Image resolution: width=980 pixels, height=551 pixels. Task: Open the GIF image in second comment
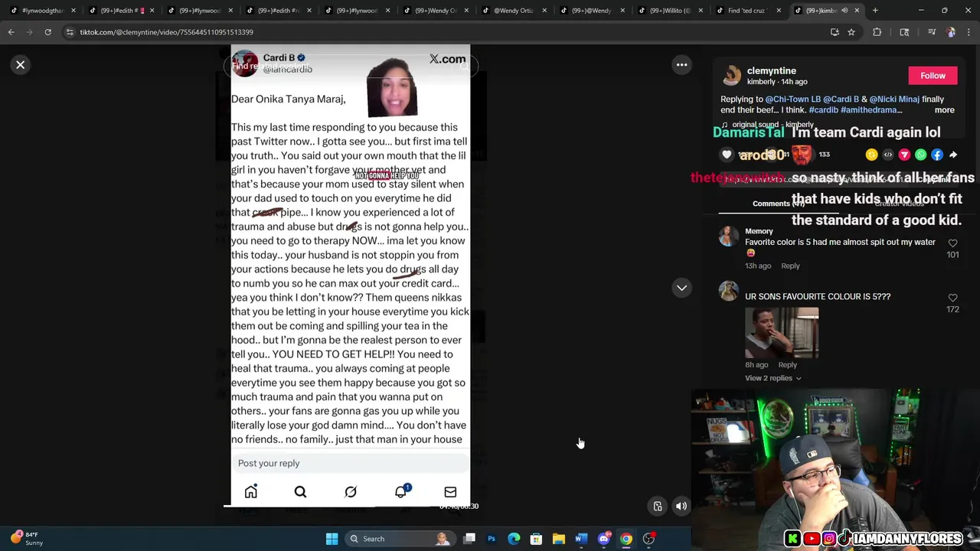(782, 333)
